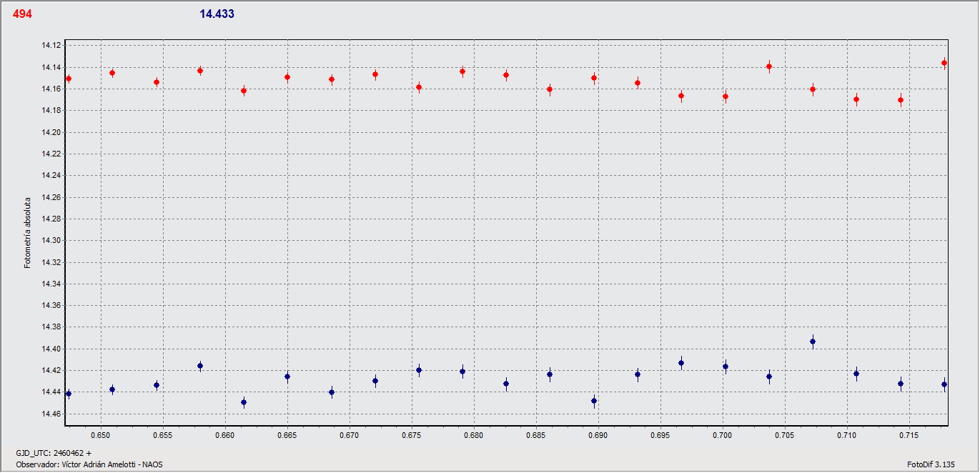This screenshot has width=980, height=473.
Task: Click the 0.700 x-axis tick label
Action: (x=722, y=434)
